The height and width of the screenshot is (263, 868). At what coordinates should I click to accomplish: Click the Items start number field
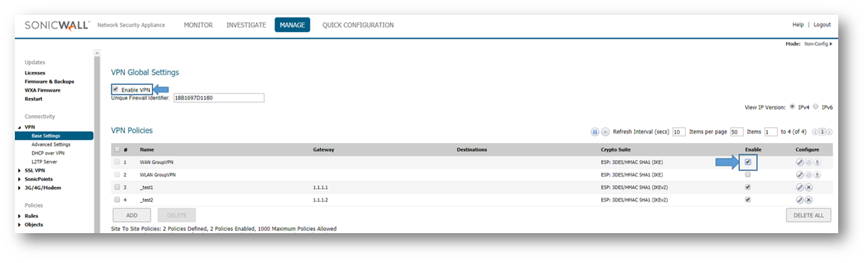click(x=771, y=132)
